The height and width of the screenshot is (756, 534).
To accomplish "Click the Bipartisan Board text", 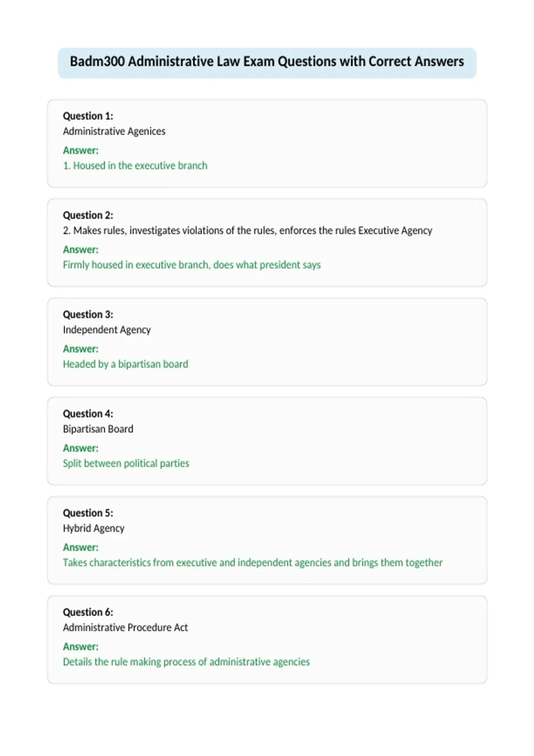I will (98, 429).
